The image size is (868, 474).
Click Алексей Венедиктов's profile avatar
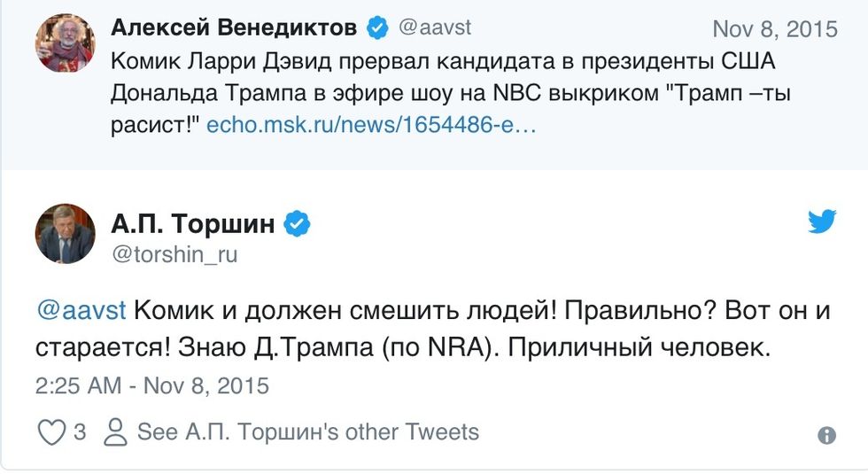64,43
